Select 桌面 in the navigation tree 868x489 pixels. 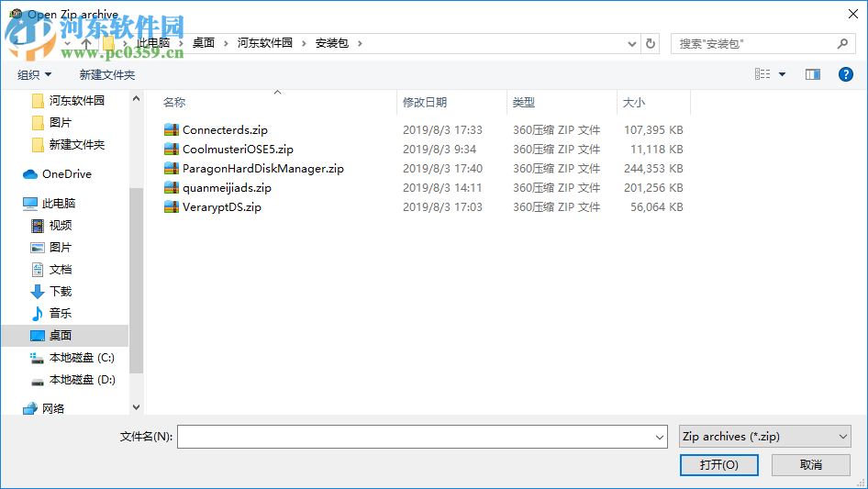[x=61, y=336]
